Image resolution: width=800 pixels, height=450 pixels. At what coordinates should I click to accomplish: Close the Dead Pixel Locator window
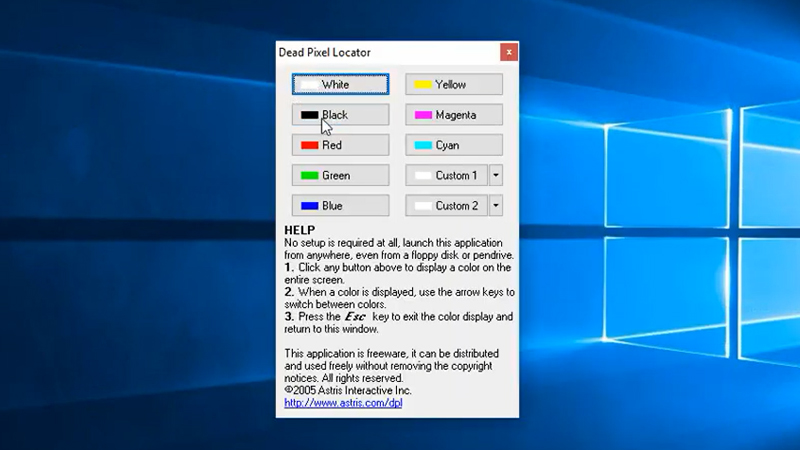(x=509, y=52)
